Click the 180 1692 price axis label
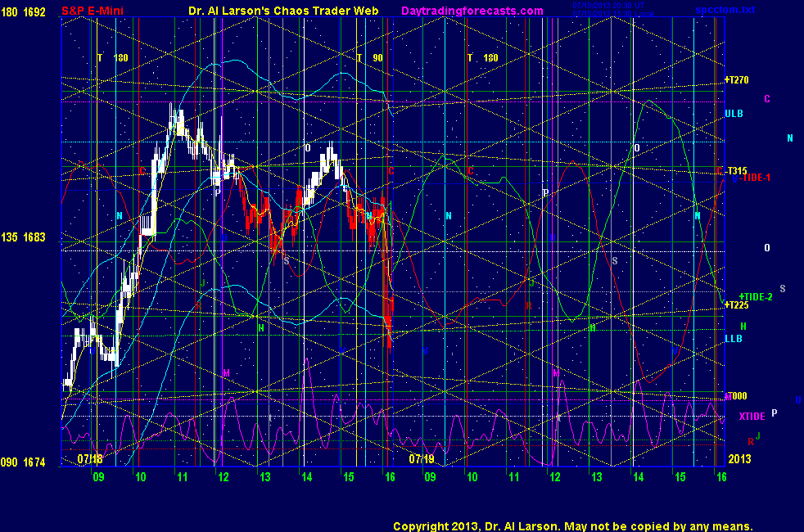This screenshot has width=804, height=532. pos(23,11)
